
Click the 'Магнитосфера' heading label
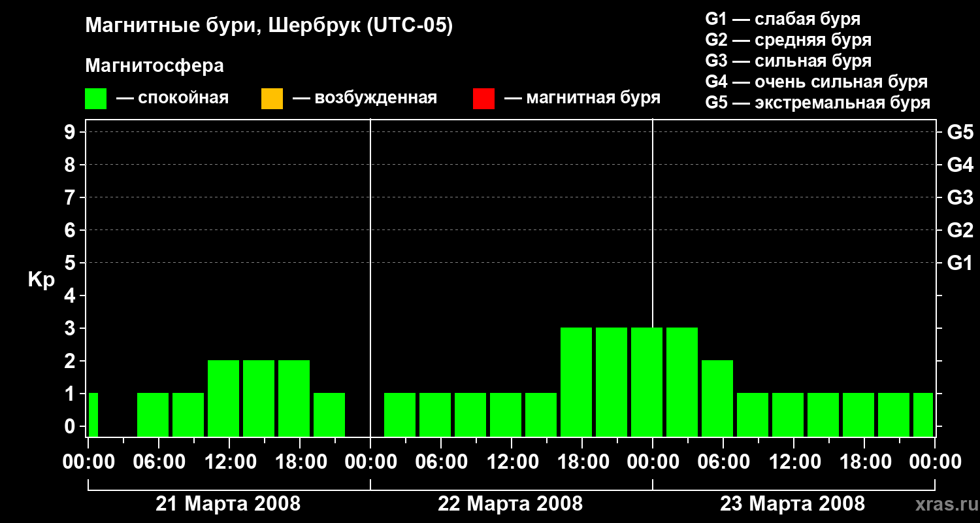(155, 66)
